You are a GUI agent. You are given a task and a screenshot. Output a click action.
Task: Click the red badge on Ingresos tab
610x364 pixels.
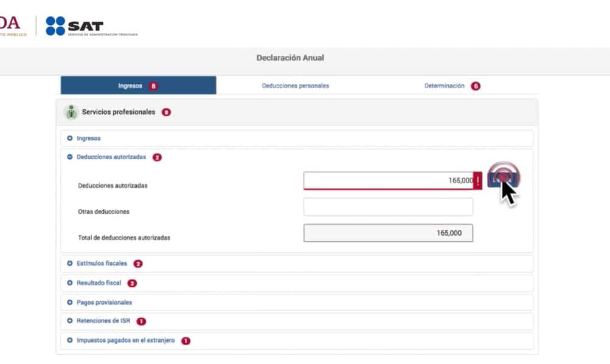[153, 86]
